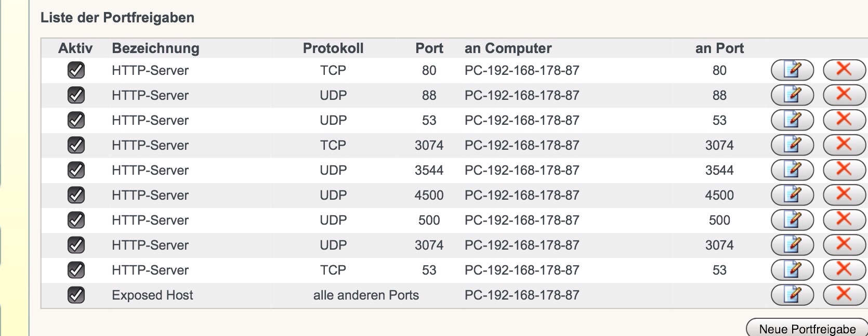868x336 pixels.
Task: Delete the UDP port 88 rule
Action: (844, 95)
